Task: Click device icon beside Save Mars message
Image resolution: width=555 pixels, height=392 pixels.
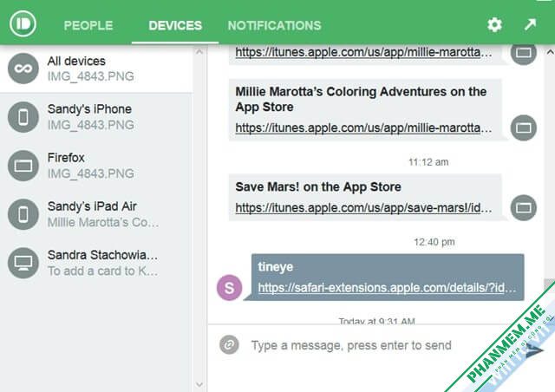Action: (x=524, y=207)
